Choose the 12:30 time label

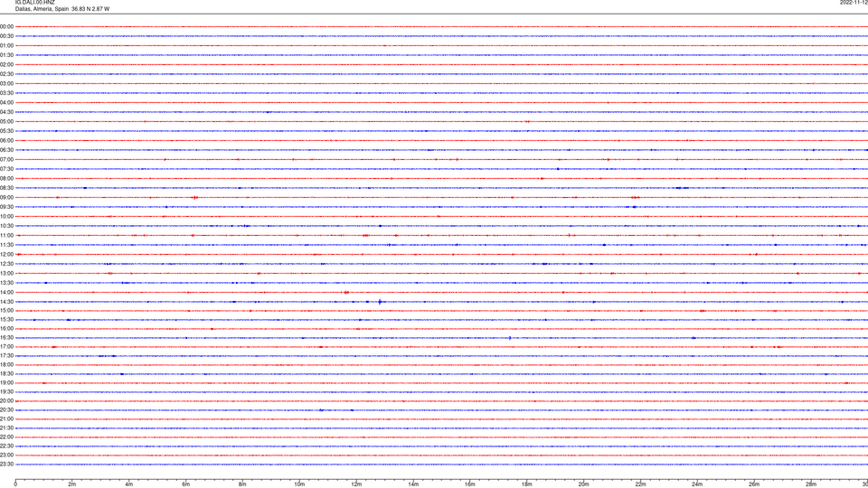[6, 264]
